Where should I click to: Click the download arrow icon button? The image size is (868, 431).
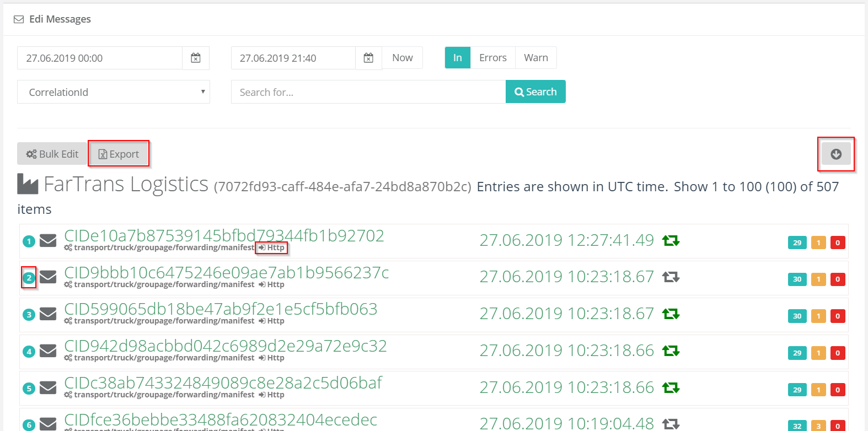(x=835, y=154)
